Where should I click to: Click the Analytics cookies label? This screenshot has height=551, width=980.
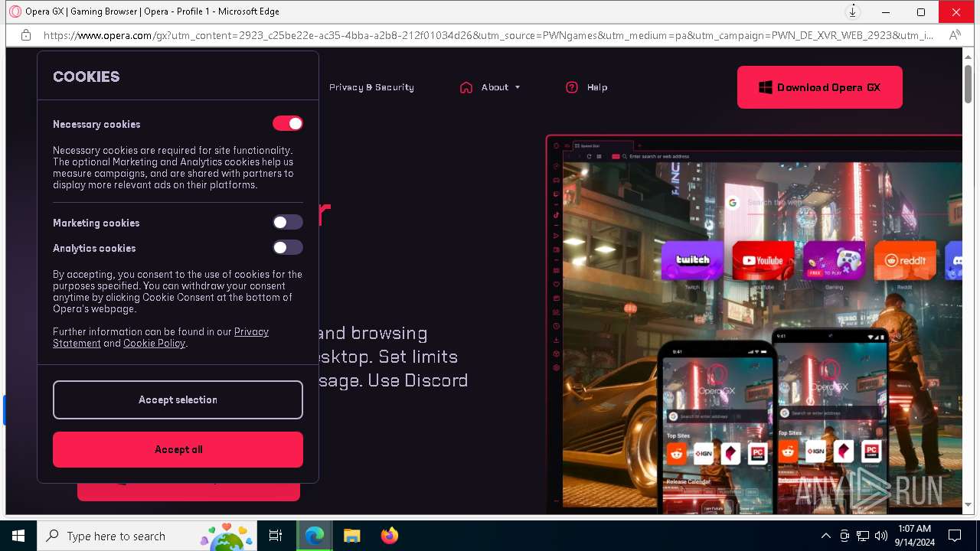point(94,248)
